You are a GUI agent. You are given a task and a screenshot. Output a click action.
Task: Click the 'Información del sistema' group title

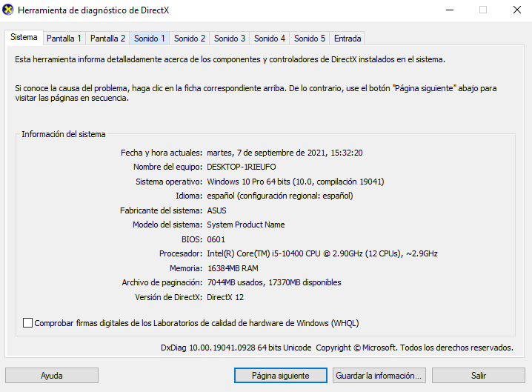click(64, 134)
